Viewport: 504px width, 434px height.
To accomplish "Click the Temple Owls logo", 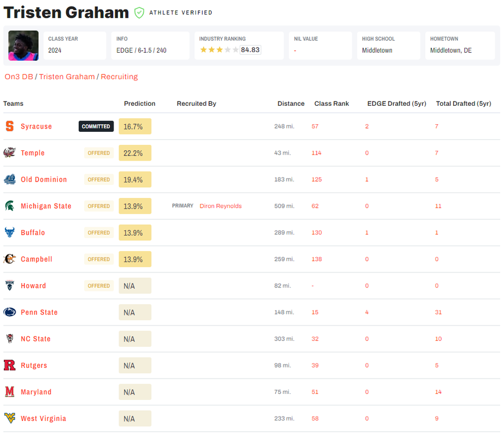I will tap(10, 152).
